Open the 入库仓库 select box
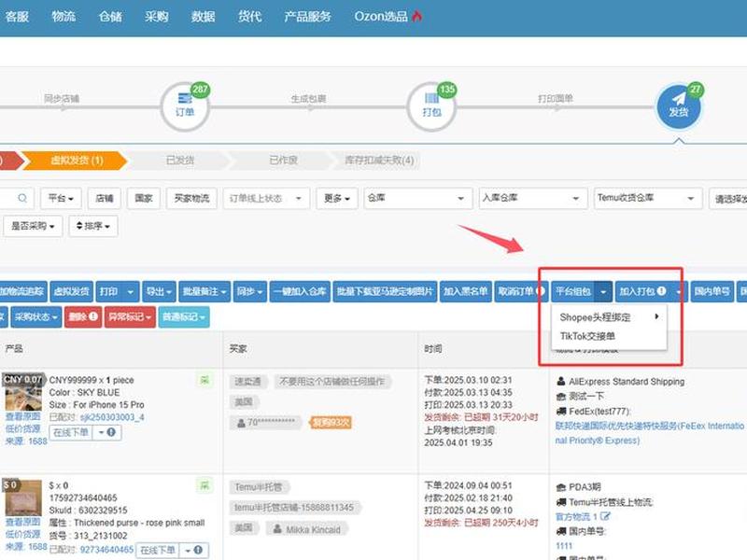This screenshot has width=747, height=560. click(532, 198)
